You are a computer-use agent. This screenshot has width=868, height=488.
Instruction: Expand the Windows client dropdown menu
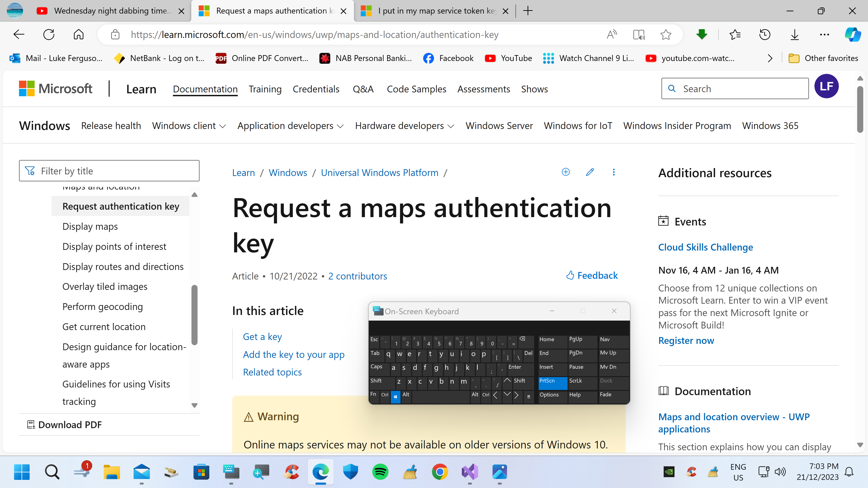point(188,125)
